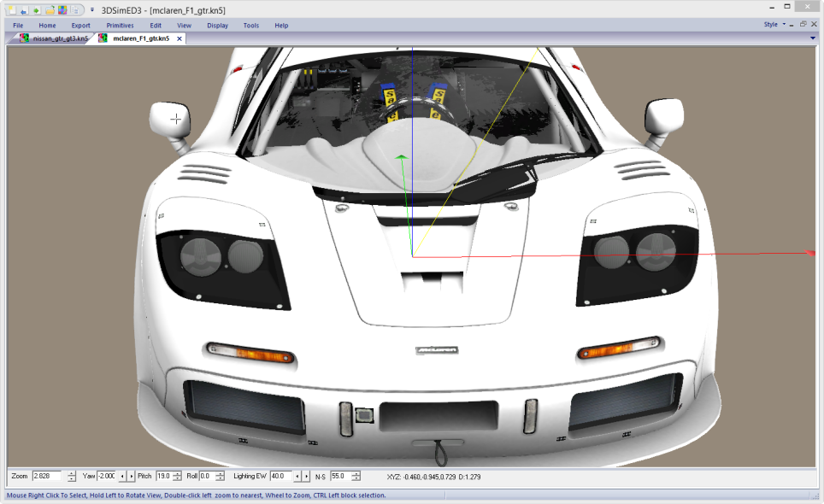Viewport: 824px width, 504px height.
Task: Expand the quick access toolbar customize arrow
Action: pos(92,10)
